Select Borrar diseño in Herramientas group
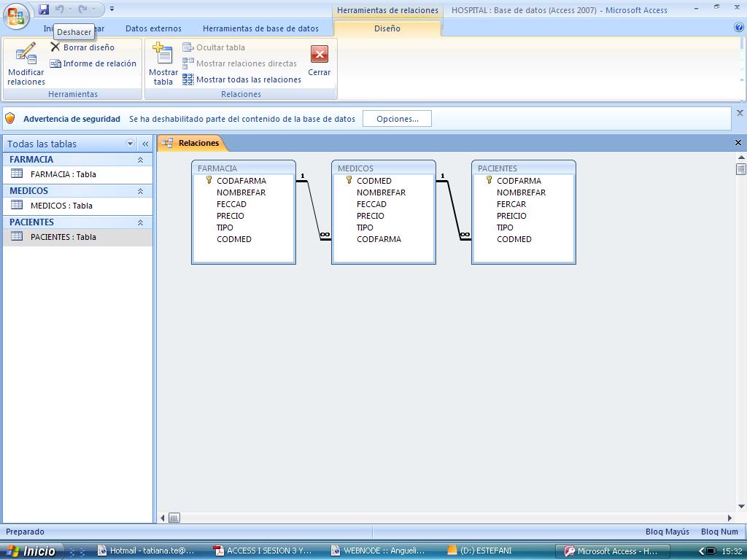This screenshot has width=747, height=560. [82, 47]
